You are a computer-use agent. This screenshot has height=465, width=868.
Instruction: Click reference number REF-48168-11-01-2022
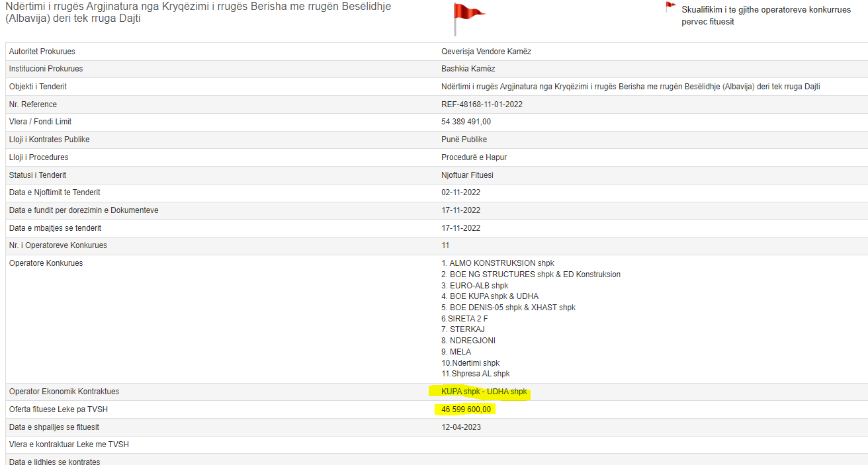point(480,105)
